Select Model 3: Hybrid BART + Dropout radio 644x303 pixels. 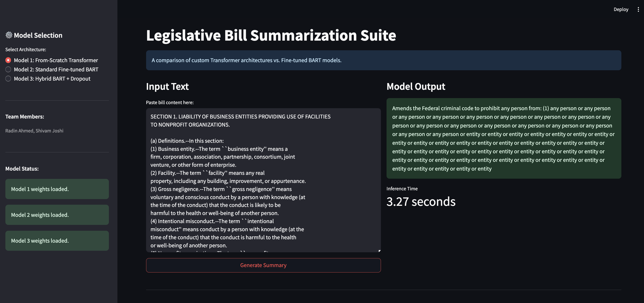8,79
